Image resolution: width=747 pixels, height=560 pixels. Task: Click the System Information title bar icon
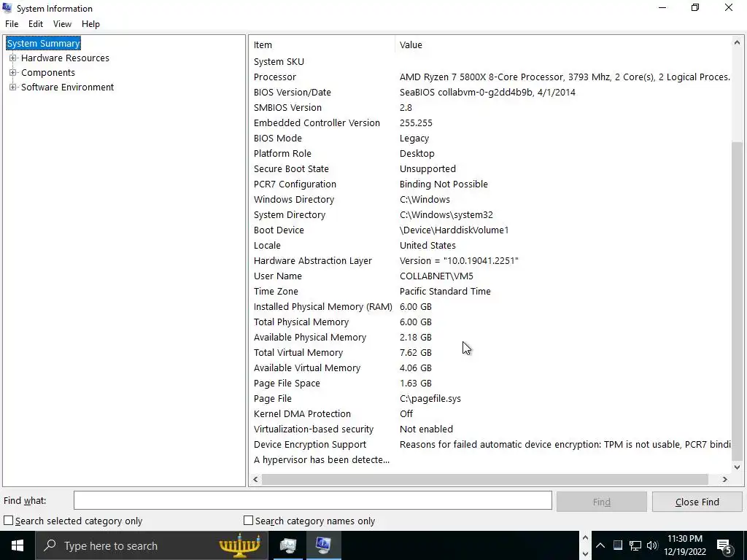[7, 8]
